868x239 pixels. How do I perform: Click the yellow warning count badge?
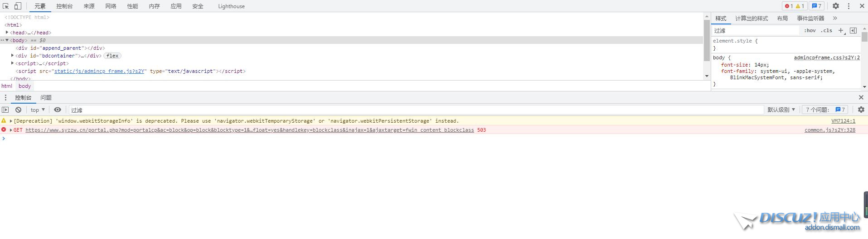pyautogui.click(x=800, y=6)
